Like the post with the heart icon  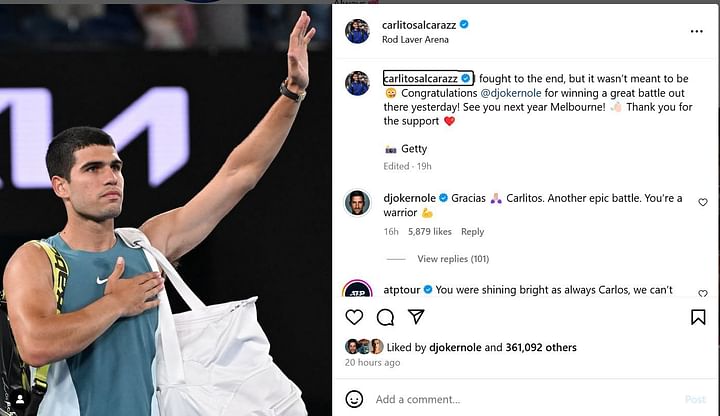(354, 317)
